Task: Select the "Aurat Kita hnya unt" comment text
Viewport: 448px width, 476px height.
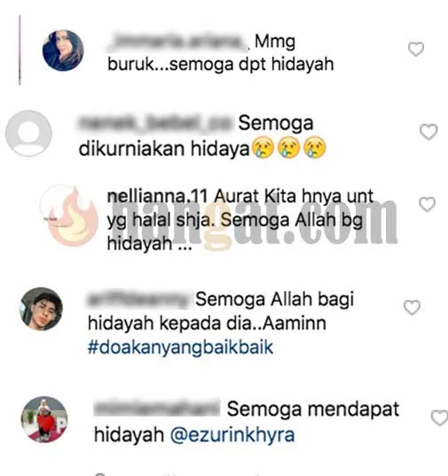Action: pyautogui.click(x=294, y=196)
